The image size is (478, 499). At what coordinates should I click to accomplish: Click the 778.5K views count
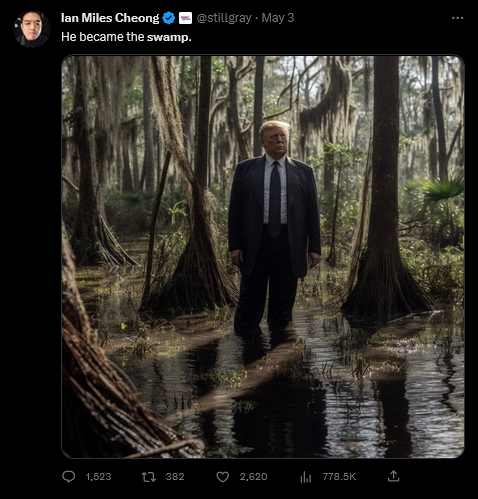point(339,477)
